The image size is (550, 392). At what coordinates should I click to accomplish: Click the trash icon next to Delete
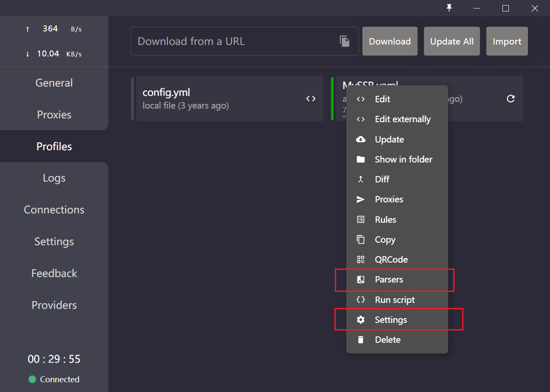[361, 339]
